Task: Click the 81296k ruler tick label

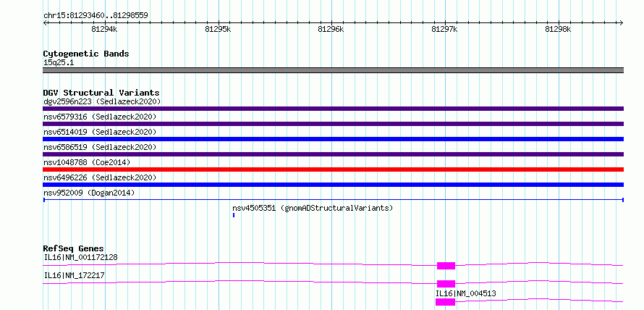Action: (332, 29)
